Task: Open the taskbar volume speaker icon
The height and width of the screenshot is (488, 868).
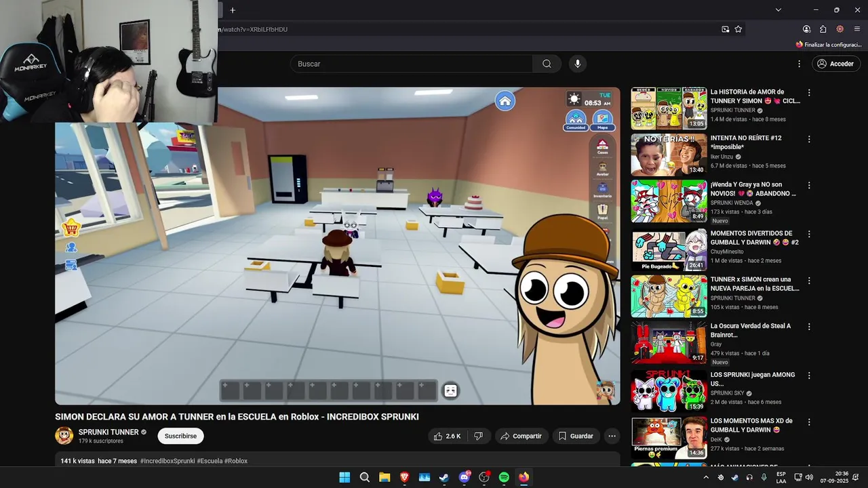Action: [x=810, y=477]
